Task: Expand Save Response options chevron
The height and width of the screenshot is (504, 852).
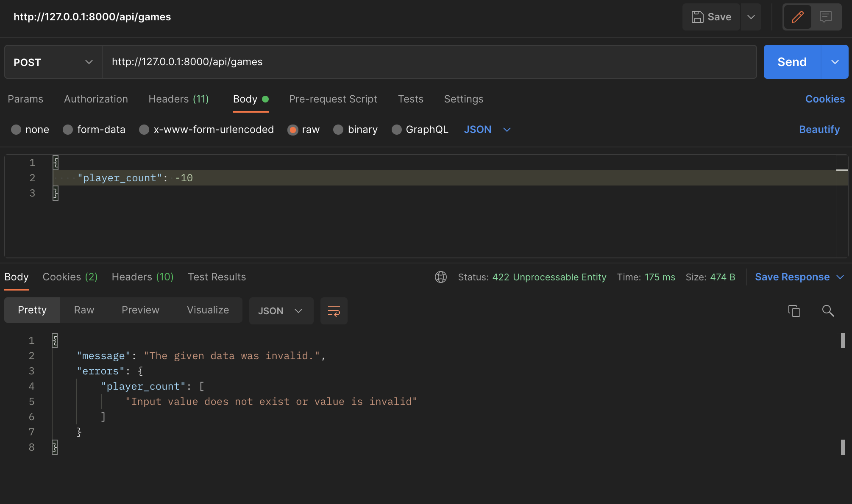Action: click(841, 277)
